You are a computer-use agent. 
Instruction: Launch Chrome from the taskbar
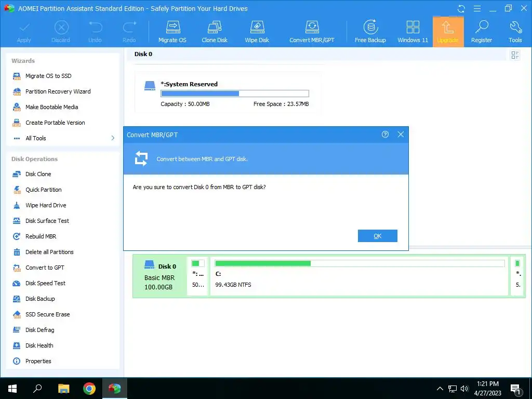pyautogui.click(x=89, y=389)
